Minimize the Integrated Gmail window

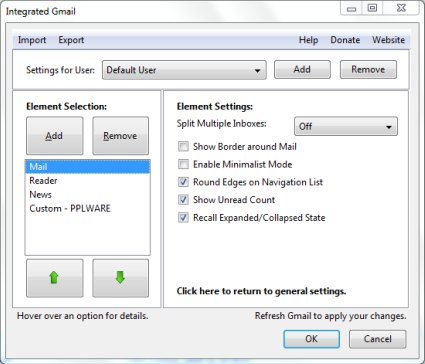click(x=351, y=9)
